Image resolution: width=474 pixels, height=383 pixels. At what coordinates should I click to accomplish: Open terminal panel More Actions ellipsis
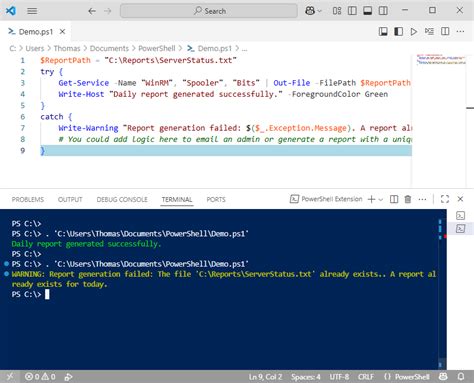coord(422,199)
